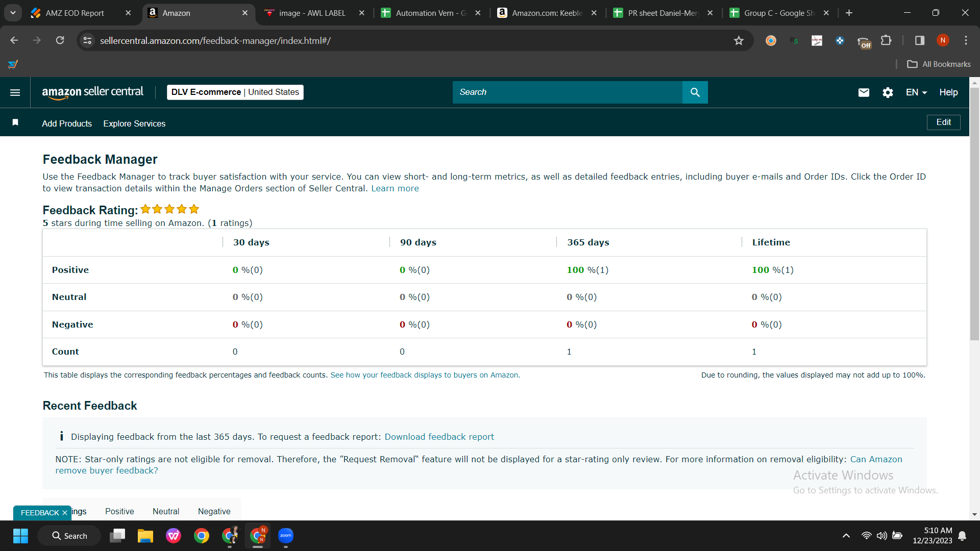Screen dimensions: 980x551
Task: Click the Amazon Seller Central logo
Action: click(92, 92)
